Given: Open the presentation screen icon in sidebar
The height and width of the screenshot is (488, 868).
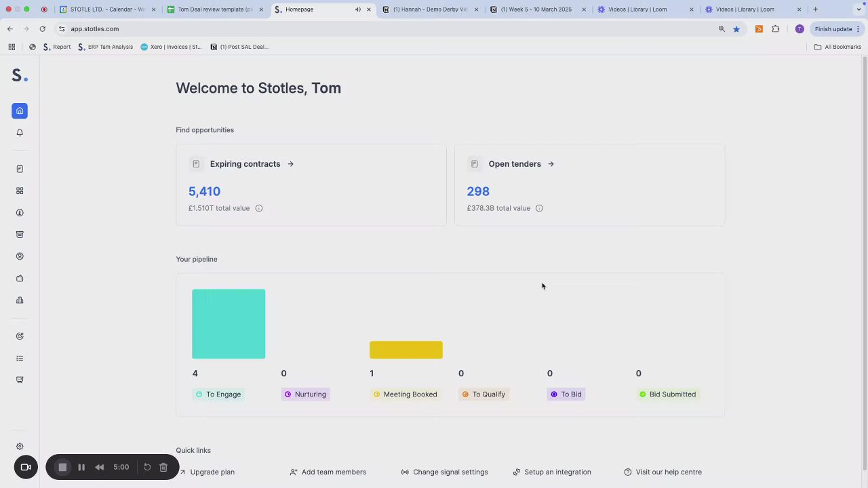Looking at the screenshot, I should [x=20, y=380].
